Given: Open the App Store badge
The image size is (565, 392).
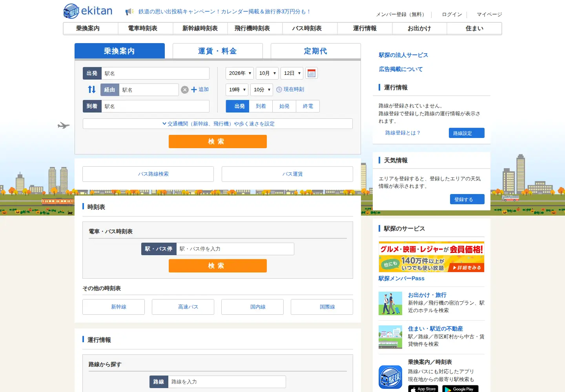Looking at the screenshot, I should [423, 389].
